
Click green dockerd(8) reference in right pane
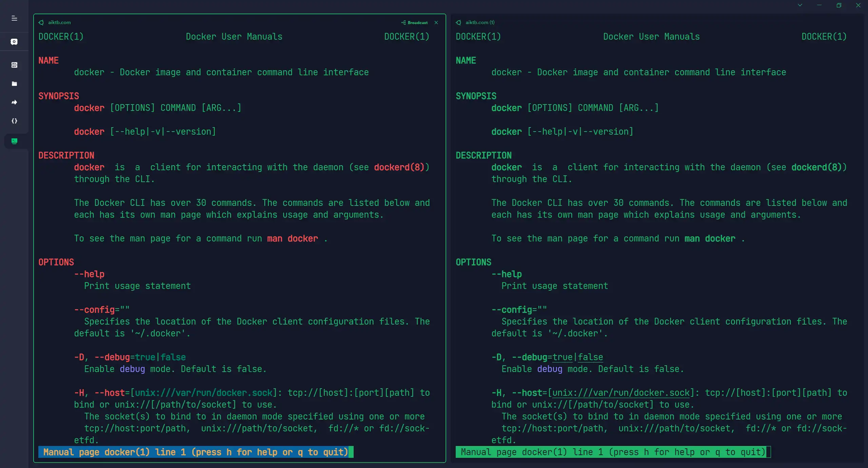(817, 168)
